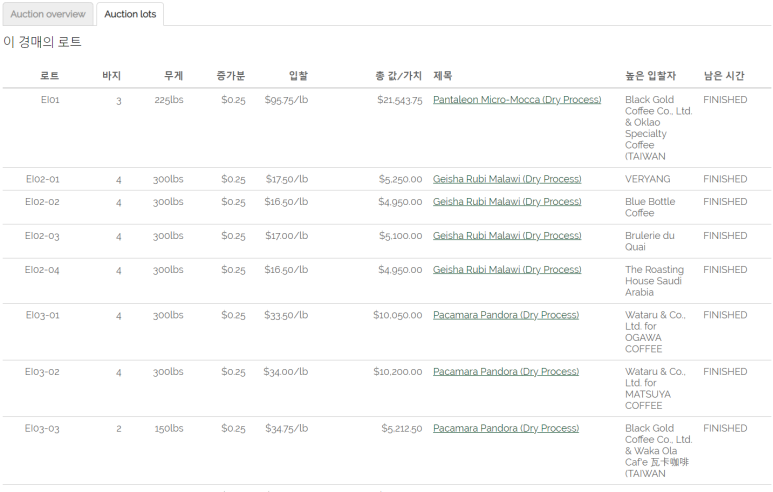This screenshot has width=773, height=492.
Task: Select lot ID EI02-04
Action: tap(42, 270)
